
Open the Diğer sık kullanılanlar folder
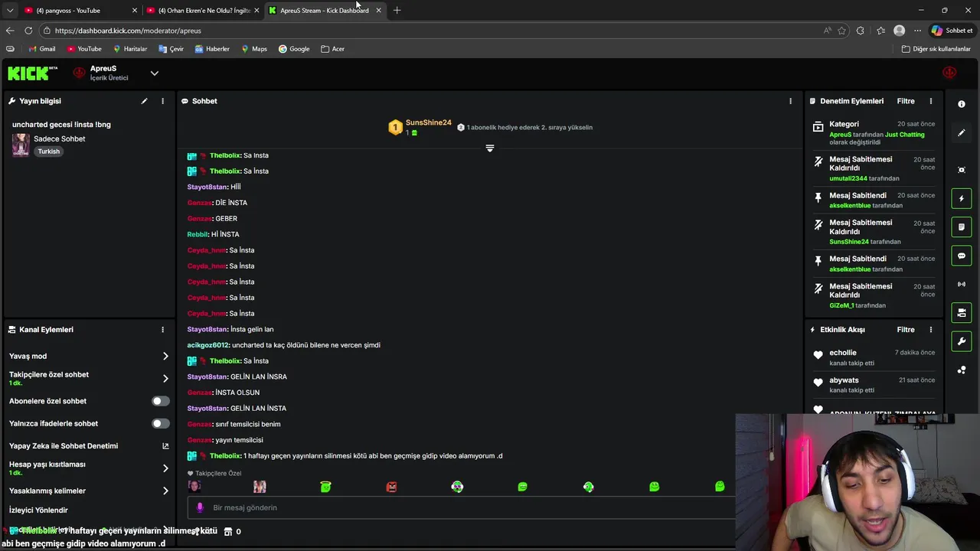936,49
